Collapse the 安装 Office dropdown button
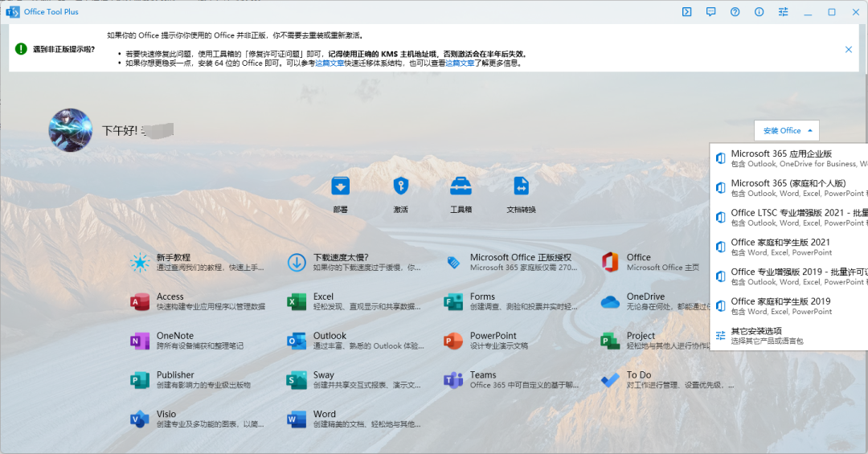 (x=787, y=131)
